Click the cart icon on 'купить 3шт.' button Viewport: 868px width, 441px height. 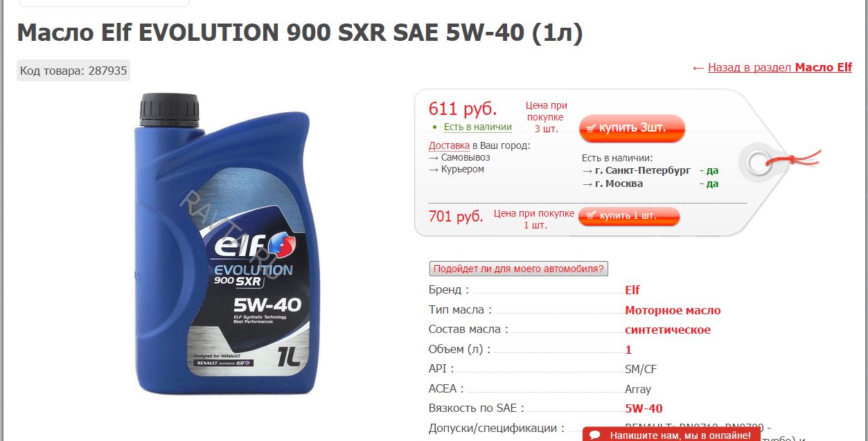[591, 128]
